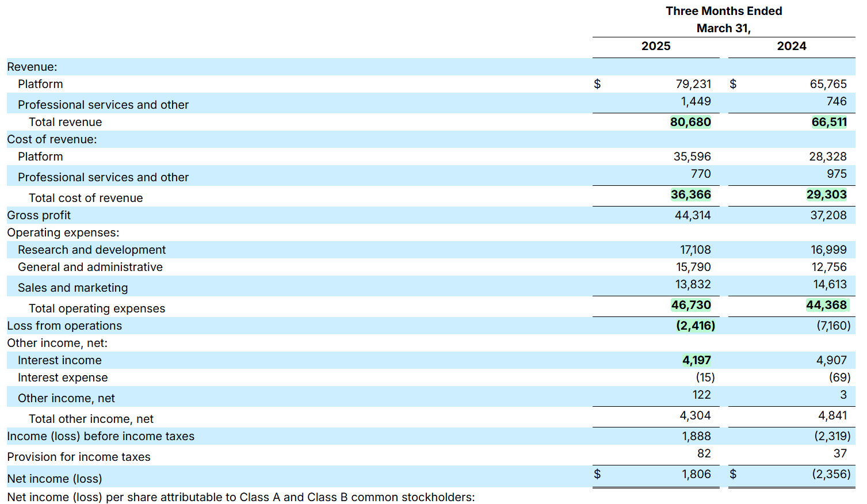
Task: Click the 2025 column header
Action: [656, 46]
